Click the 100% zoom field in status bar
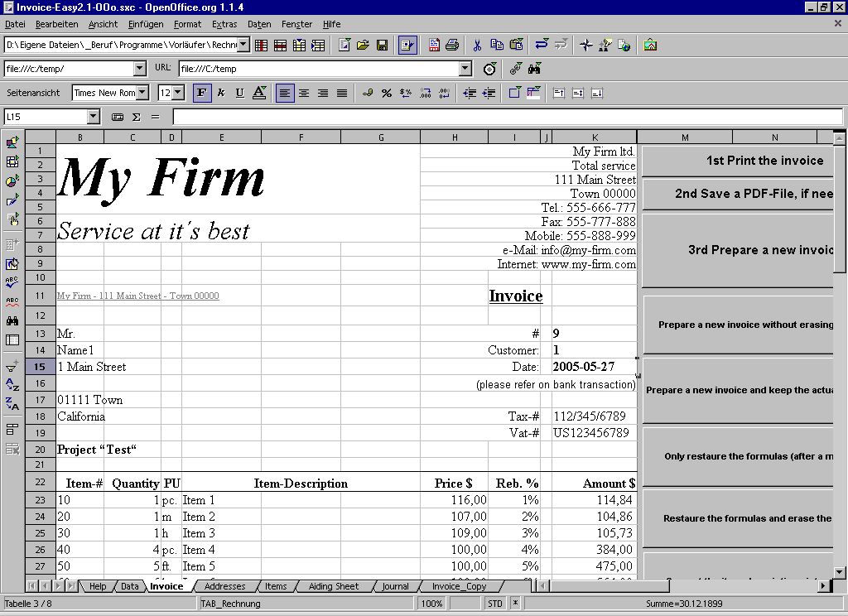This screenshot has width=848, height=616. pos(431,604)
